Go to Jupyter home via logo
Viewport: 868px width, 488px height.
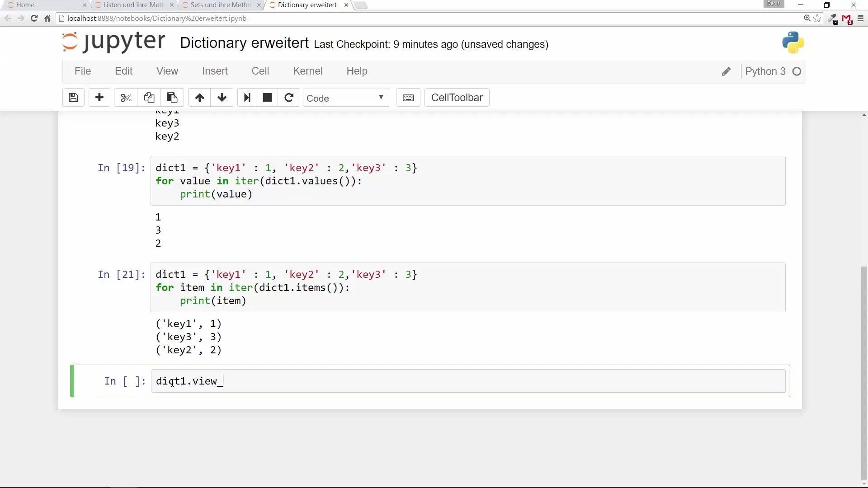click(x=113, y=42)
